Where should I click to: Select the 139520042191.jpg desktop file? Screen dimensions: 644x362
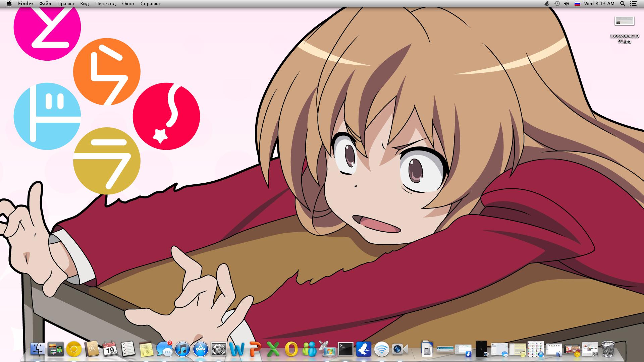[624, 21]
